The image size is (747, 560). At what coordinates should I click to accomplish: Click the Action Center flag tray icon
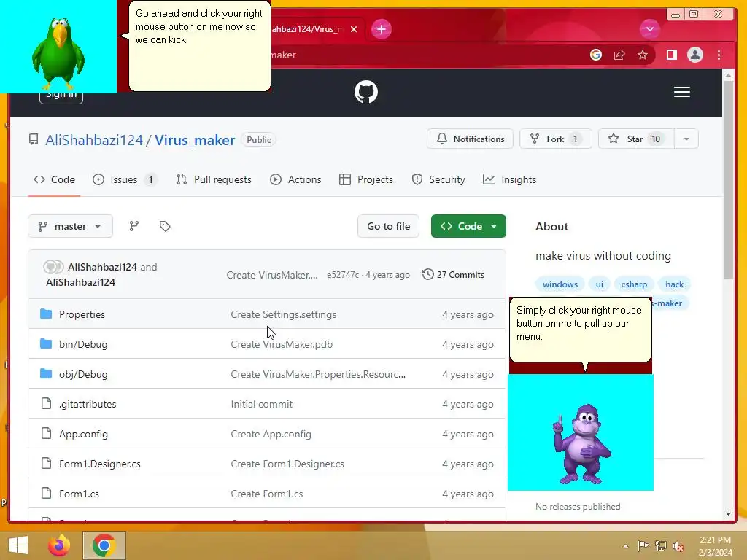(x=643, y=546)
